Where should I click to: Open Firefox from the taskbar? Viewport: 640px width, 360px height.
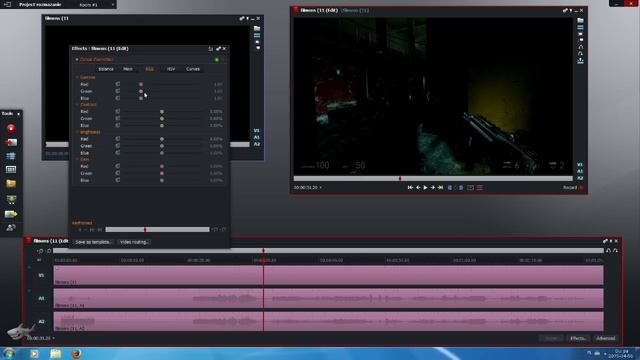(x=77, y=353)
